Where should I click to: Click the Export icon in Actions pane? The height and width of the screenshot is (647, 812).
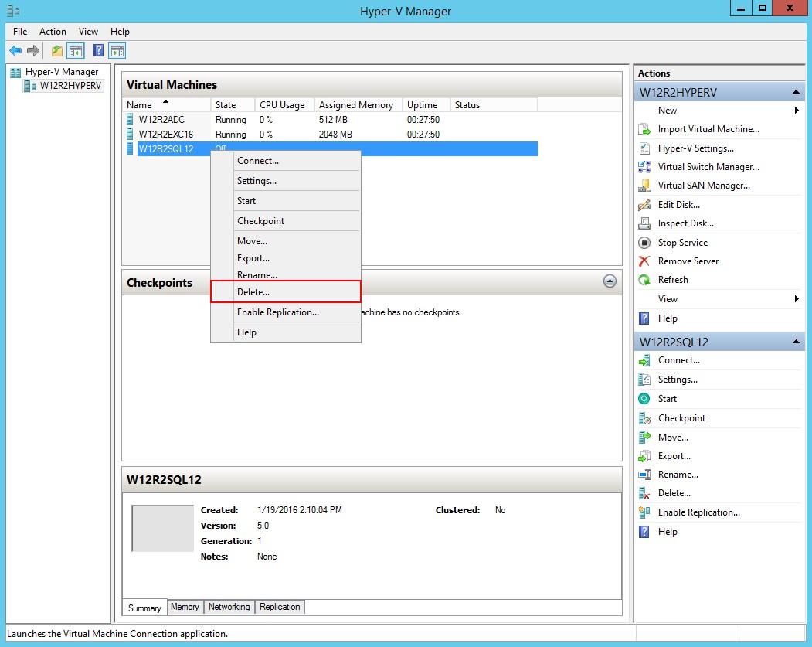[644, 456]
